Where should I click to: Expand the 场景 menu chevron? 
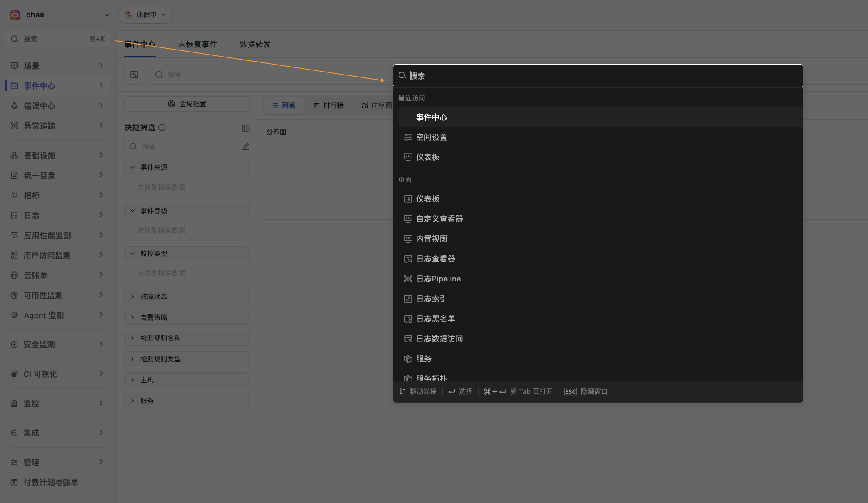coord(101,65)
